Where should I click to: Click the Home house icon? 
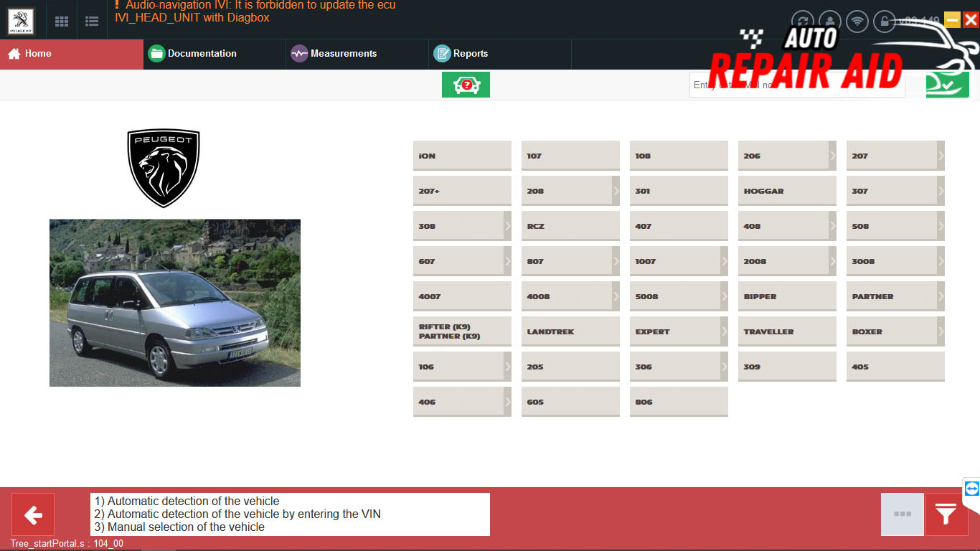click(14, 54)
